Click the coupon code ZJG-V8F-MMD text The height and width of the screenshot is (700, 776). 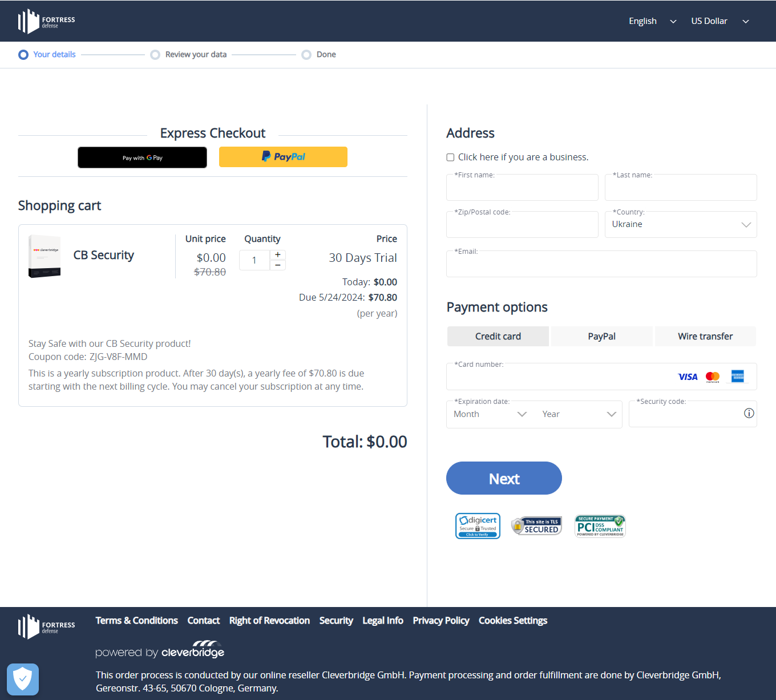(x=118, y=357)
